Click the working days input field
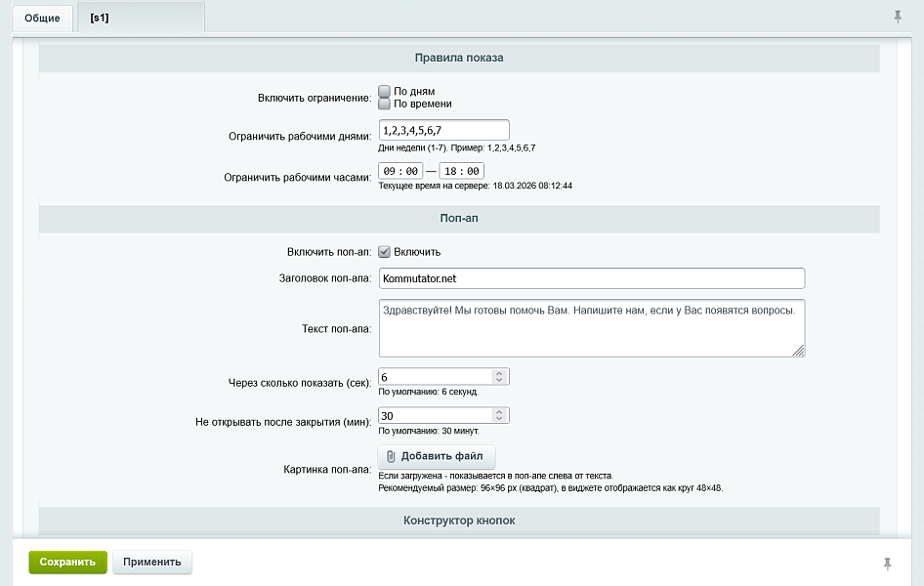Image resolution: width=924 pixels, height=586 pixels. [x=442, y=130]
